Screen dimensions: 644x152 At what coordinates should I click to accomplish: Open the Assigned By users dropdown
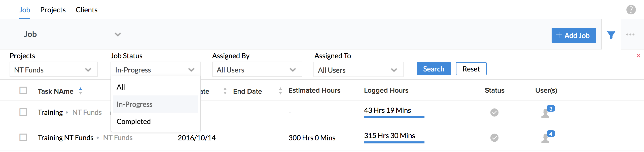[257, 69]
